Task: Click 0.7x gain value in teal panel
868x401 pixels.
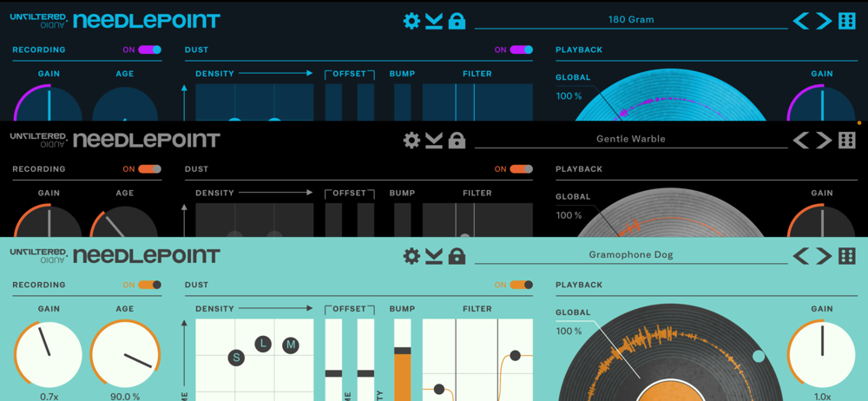Action: 49,397
